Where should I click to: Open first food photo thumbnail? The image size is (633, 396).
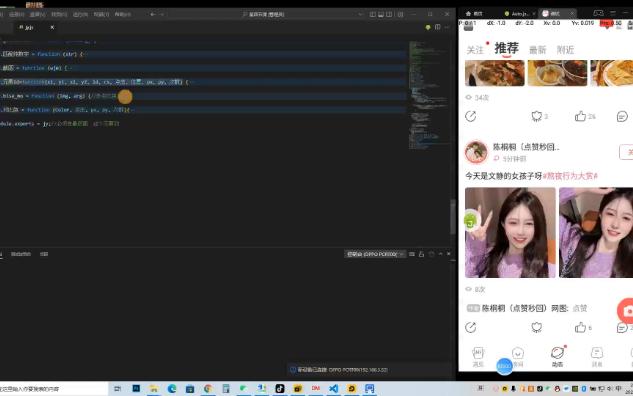tap(495, 73)
